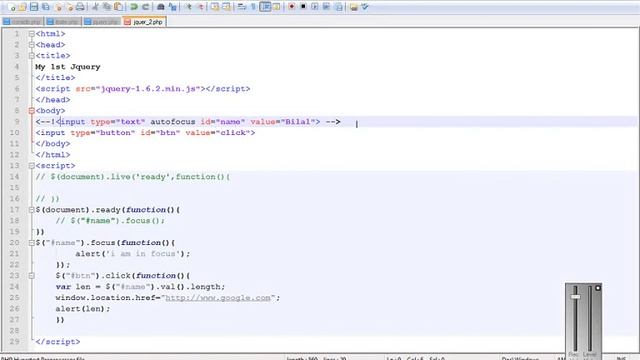The width and height of the screenshot is (640, 360).
Task: Toggle the indent guide button
Action: (x=265, y=7)
